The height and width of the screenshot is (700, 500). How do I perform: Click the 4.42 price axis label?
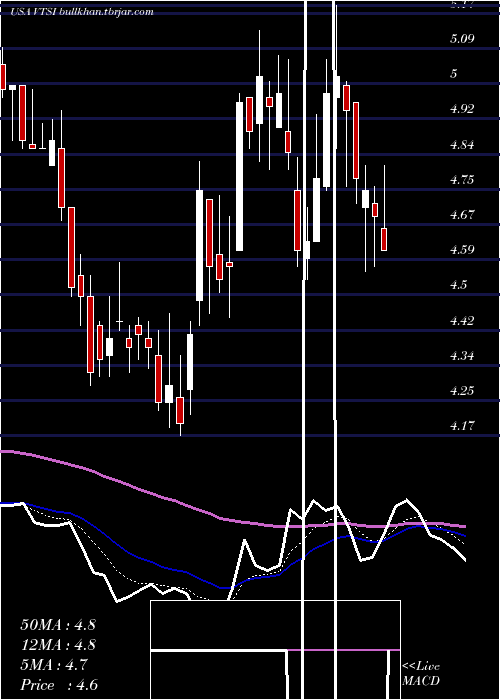462,321
